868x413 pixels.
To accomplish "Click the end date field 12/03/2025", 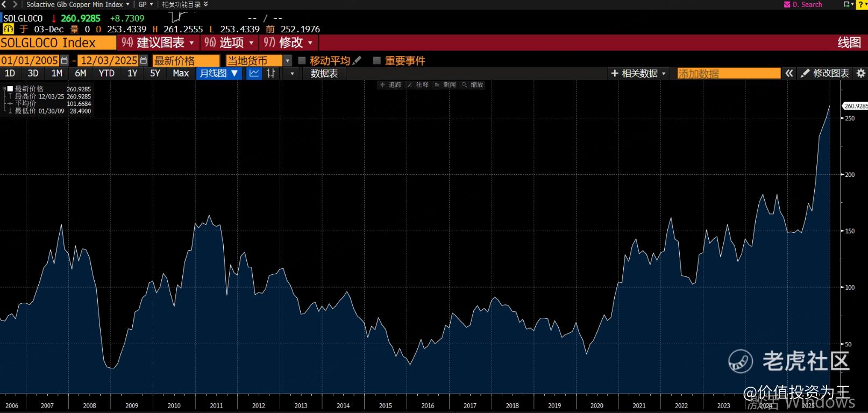I will (x=109, y=61).
